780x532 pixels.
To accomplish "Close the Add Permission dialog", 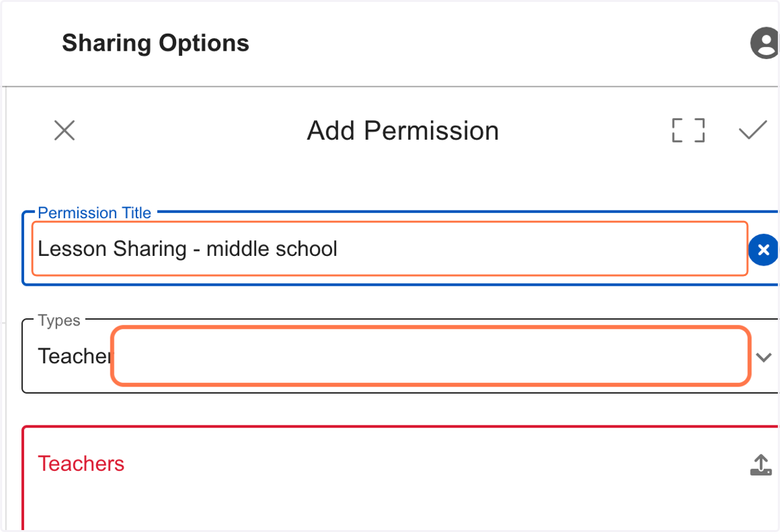I will (64, 131).
